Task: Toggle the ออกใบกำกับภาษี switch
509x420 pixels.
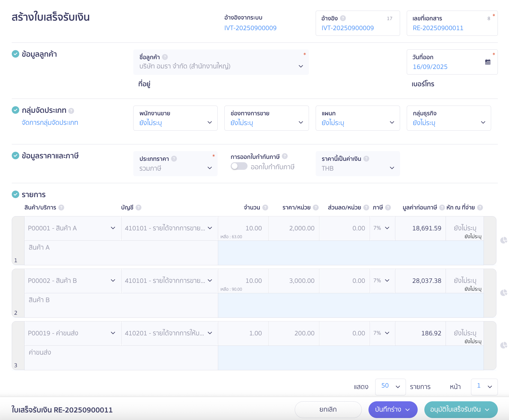Action: [239, 166]
